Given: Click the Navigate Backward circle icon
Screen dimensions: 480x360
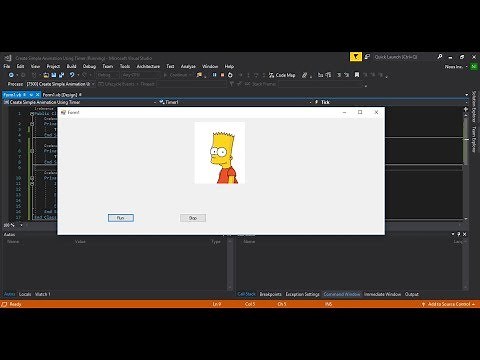Looking at the screenshot, I should pyautogui.click(x=11, y=75).
